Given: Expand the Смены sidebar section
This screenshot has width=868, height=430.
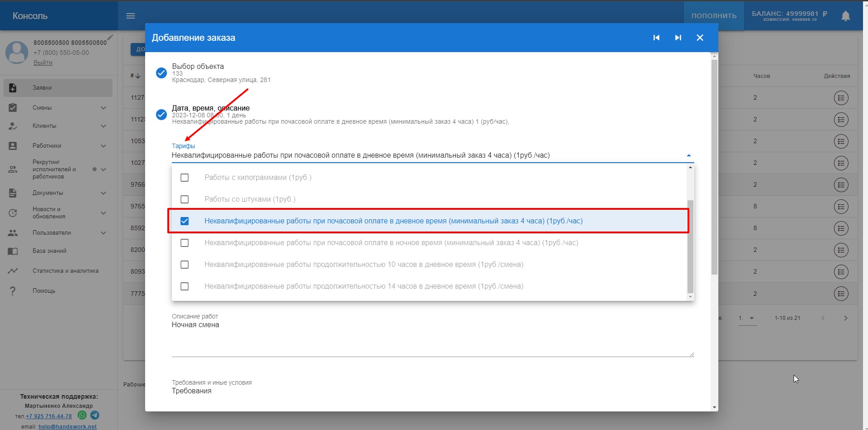Looking at the screenshot, I should tap(103, 108).
